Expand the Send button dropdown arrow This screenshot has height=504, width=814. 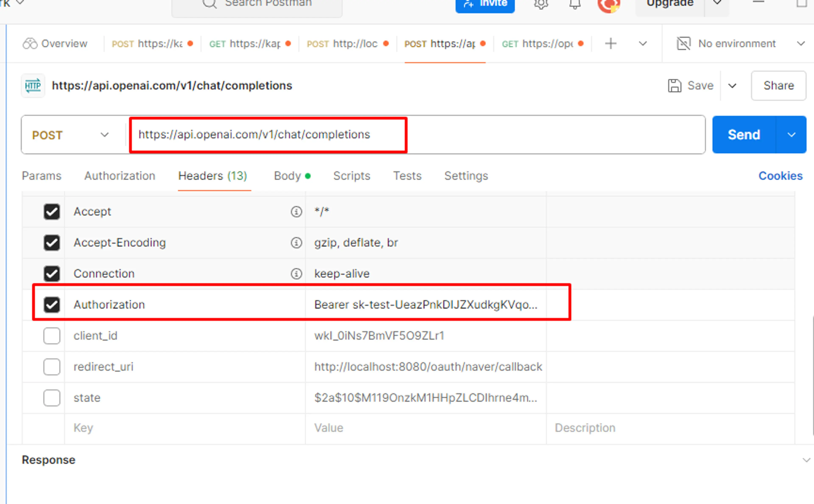[792, 134]
